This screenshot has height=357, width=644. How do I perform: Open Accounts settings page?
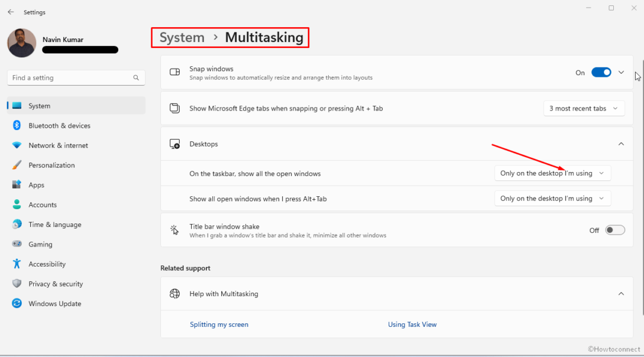point(76,205)
